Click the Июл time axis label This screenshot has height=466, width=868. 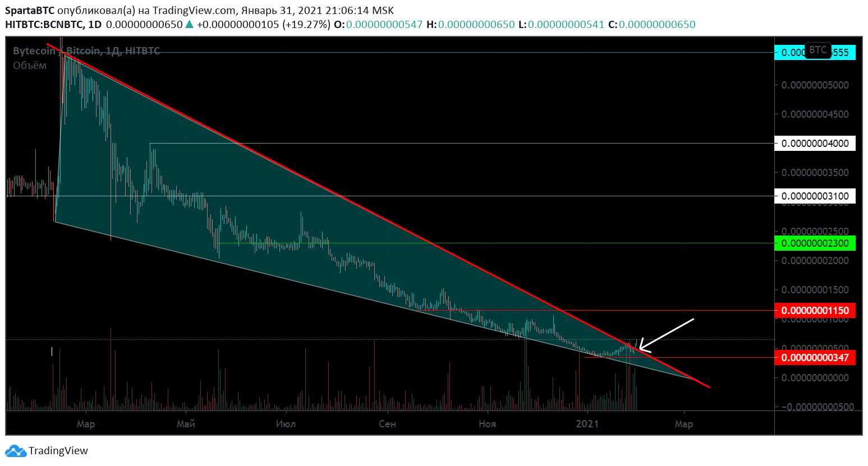(x=286, y=424)
